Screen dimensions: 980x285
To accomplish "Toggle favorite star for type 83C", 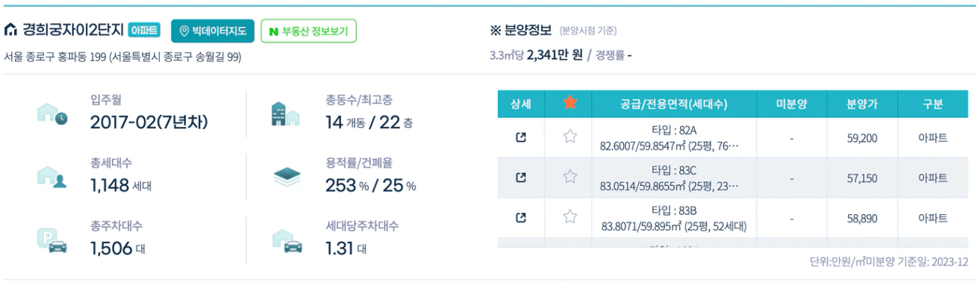I will [570, 177].
